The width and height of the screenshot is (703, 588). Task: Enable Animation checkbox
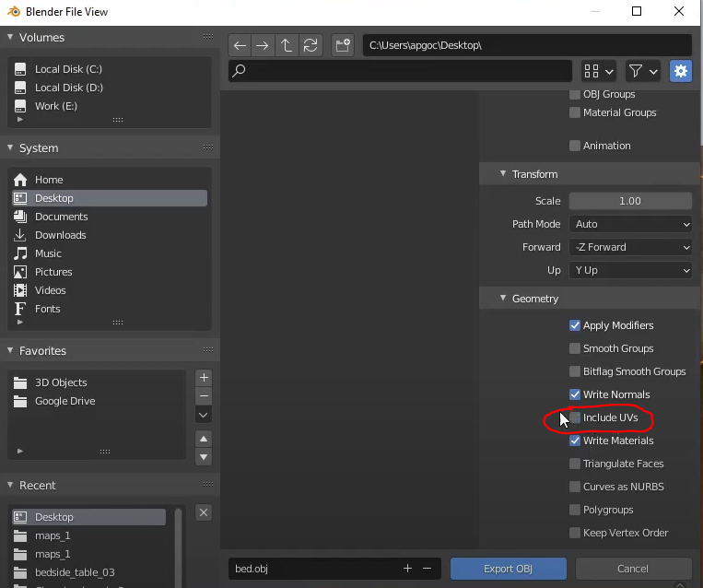click(x=574, y=146)
